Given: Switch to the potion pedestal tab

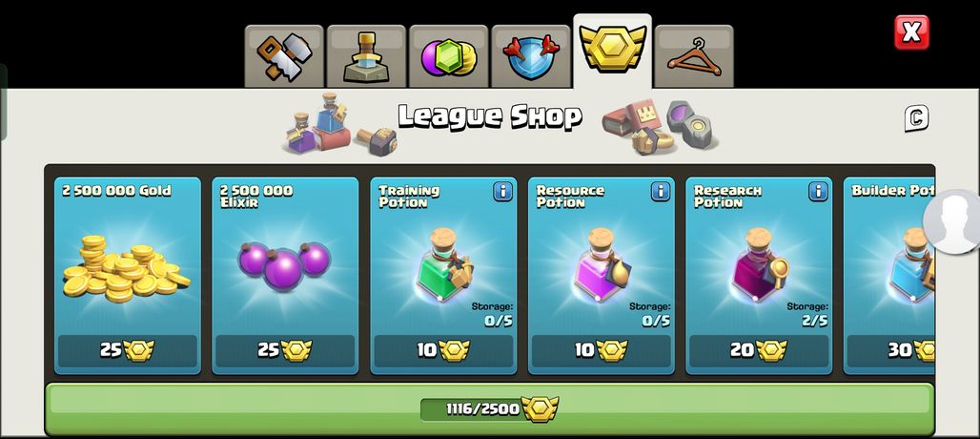Looking at the screenshot, I should [366, 57].
